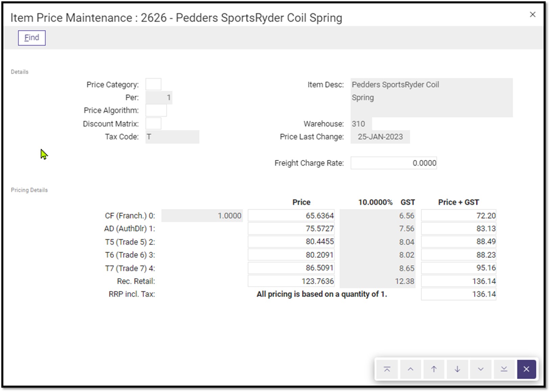Click GST amount 12.38
The height and width of the screenshot is (392, 550).
[x=377, y=281]
